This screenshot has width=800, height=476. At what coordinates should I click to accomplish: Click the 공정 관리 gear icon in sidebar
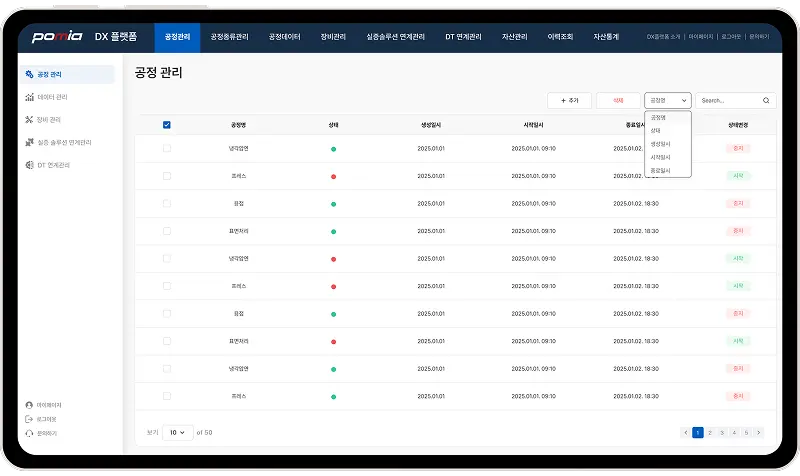[x=29, y=75]
